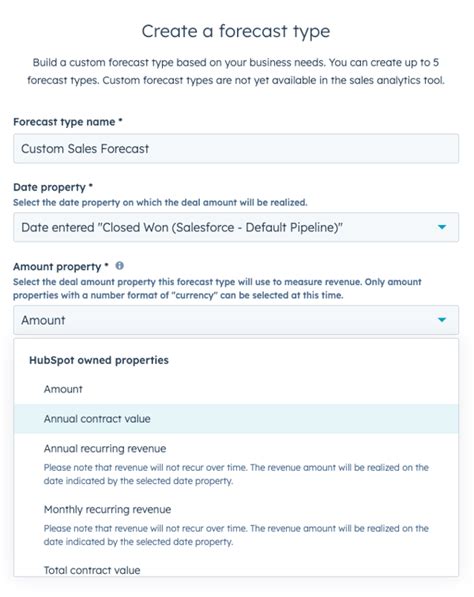Click the HubSpot owned properties header
This screenshot has height=597, width=474.
99,360
